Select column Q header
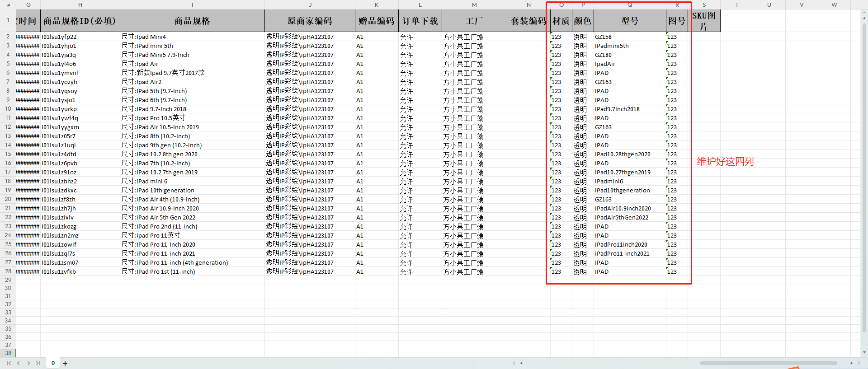Screen dimensions: 868x369 pos(630,5)
